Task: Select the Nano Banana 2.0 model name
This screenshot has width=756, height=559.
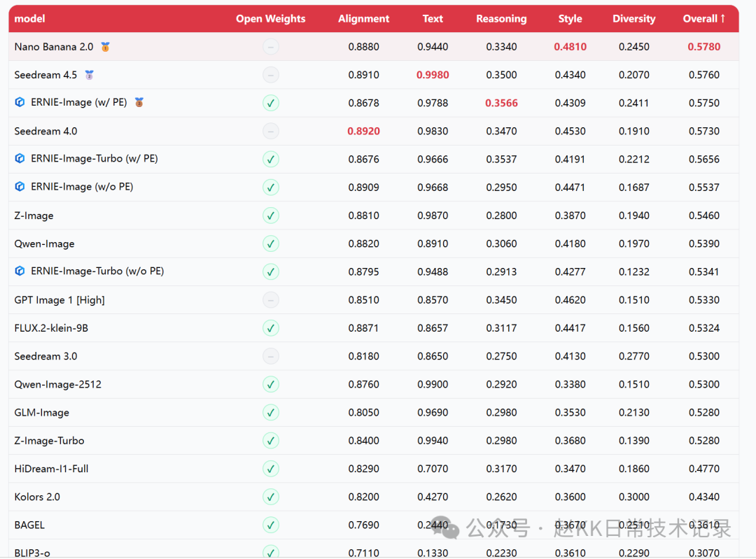Action: click(53, 47)
